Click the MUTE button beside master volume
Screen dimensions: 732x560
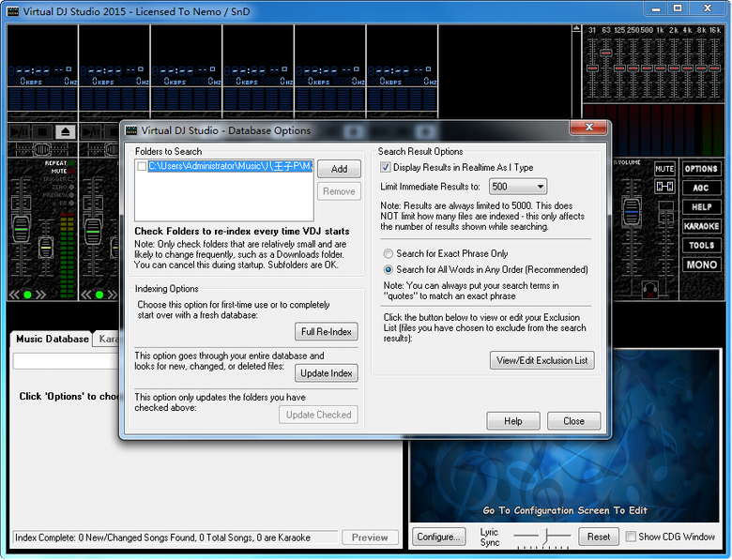pyautogui.click(x=664, y=169)
